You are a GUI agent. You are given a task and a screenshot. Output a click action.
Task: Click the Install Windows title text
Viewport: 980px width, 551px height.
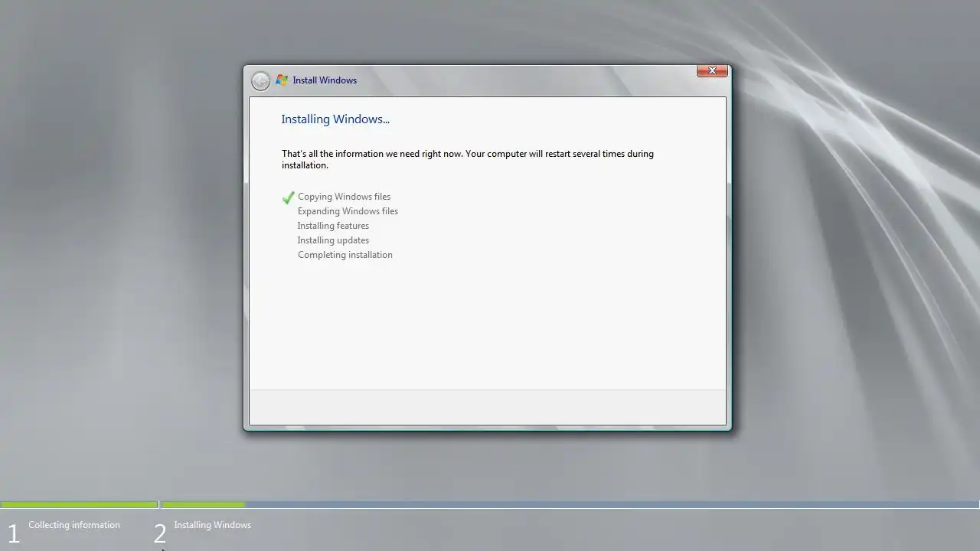pyautogui.click(x=325, y=80)
